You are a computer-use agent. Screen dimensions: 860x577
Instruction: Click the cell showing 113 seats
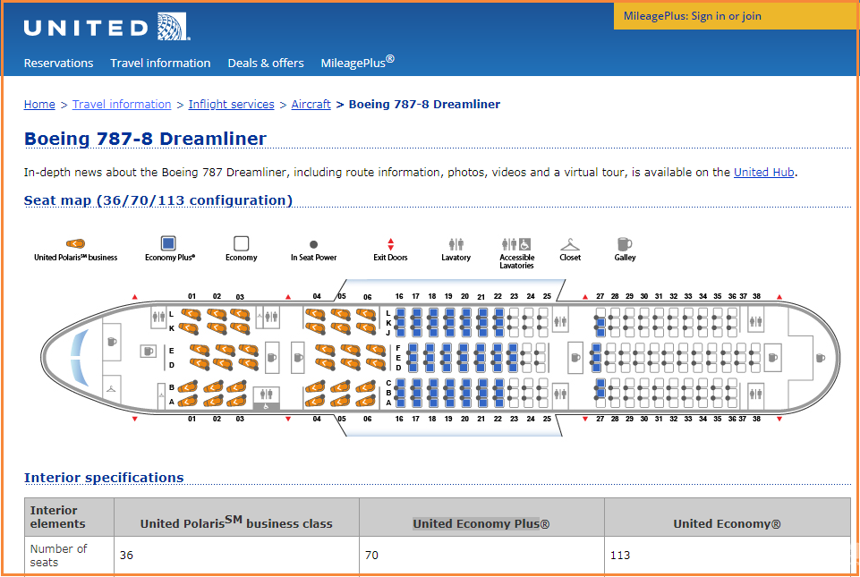[x=727, y=556]
